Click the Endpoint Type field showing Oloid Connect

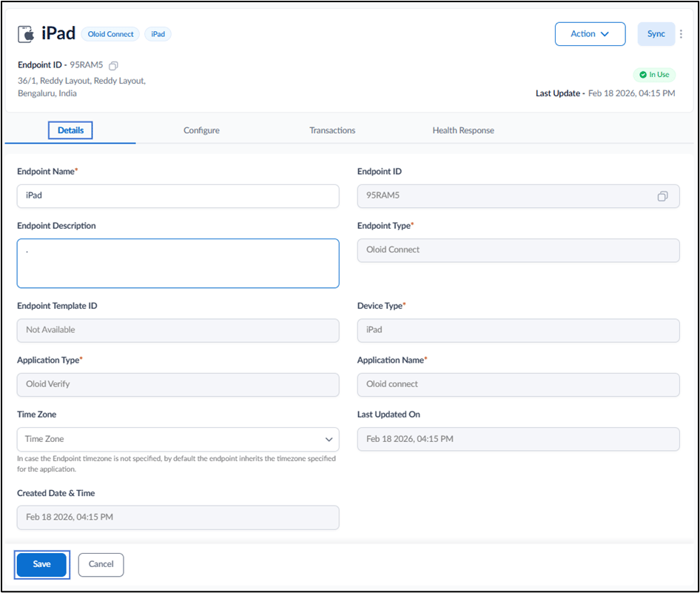click(x=518, y=250)
